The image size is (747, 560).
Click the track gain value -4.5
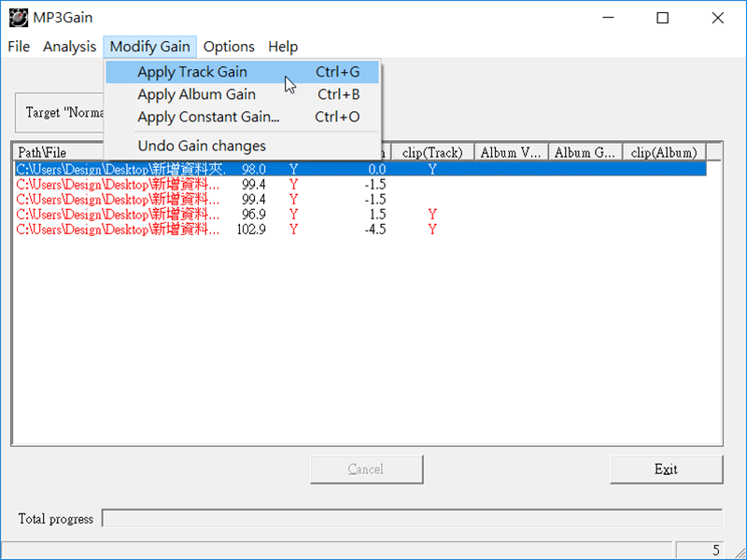[x=375, y=230]
